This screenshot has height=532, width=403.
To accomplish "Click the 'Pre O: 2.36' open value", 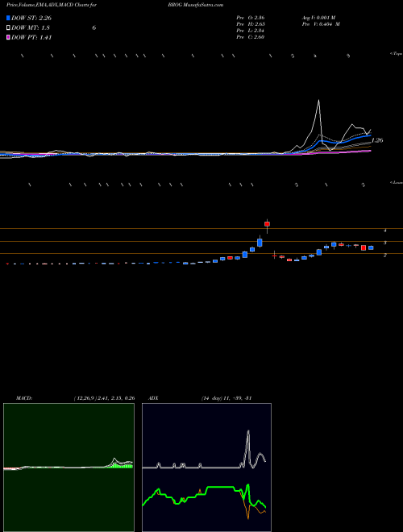I will point(251,18).
